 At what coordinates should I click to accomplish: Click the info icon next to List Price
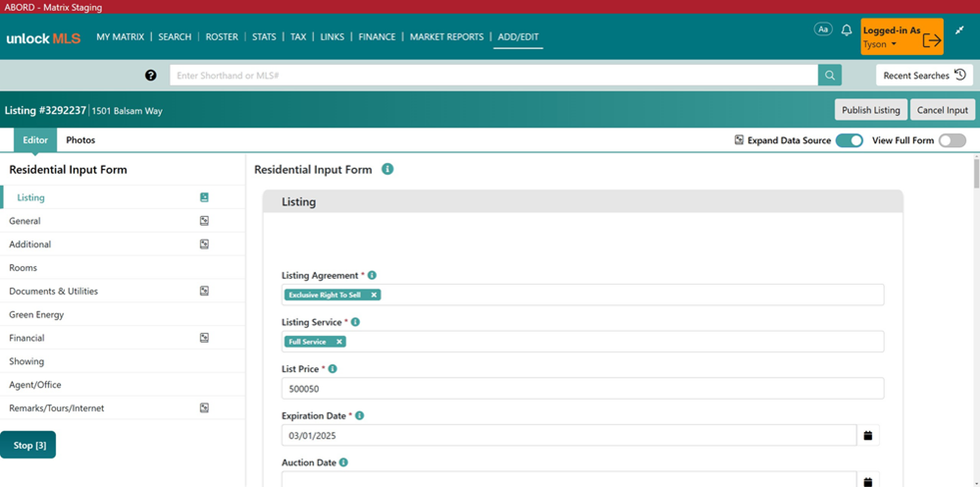tap(333, 369)
